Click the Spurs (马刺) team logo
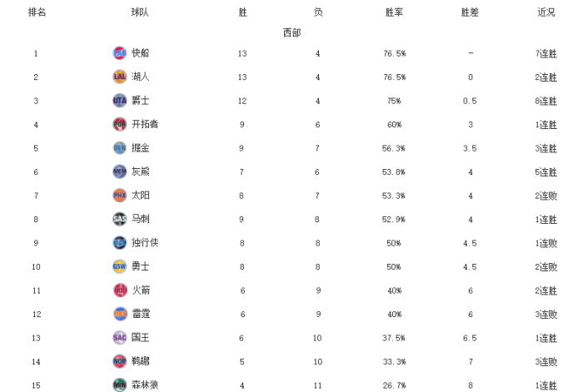Image resolution: width=583 pixels, height=392 pixels. point(120,219)
